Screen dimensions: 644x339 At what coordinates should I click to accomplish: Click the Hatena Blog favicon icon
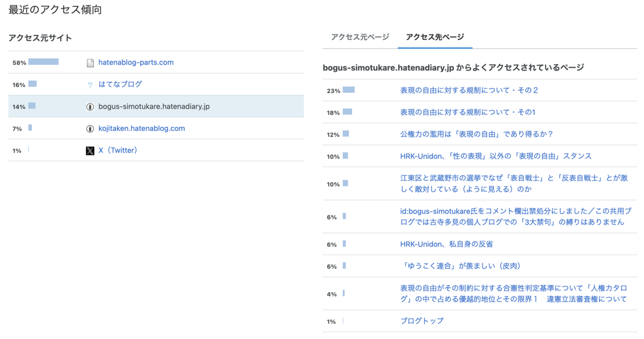click(90, 85)
